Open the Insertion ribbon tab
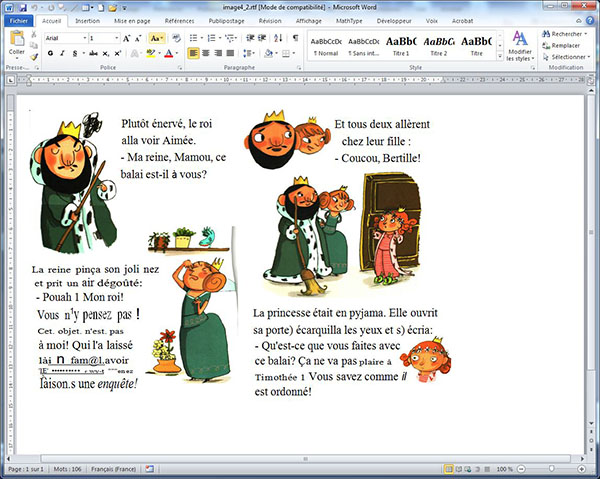This screenshot has width=600, height=479. [87, 19]
